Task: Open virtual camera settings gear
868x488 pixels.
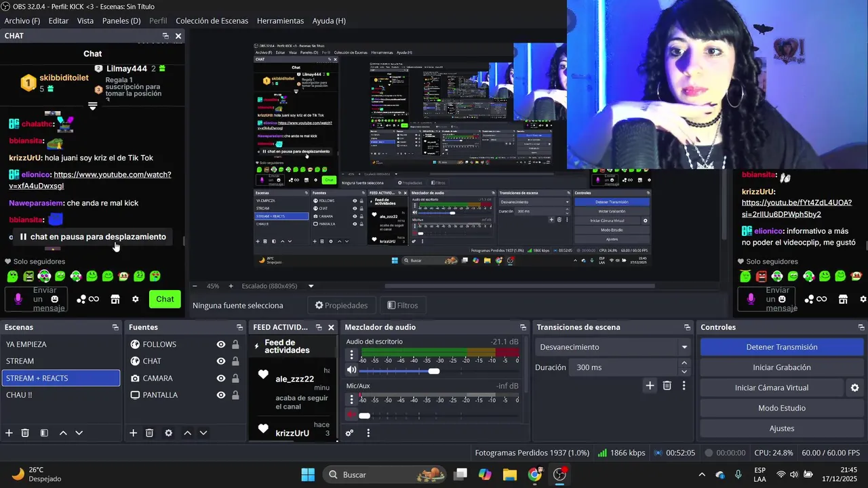Action: pyautogui.click(x=854, y=388)
